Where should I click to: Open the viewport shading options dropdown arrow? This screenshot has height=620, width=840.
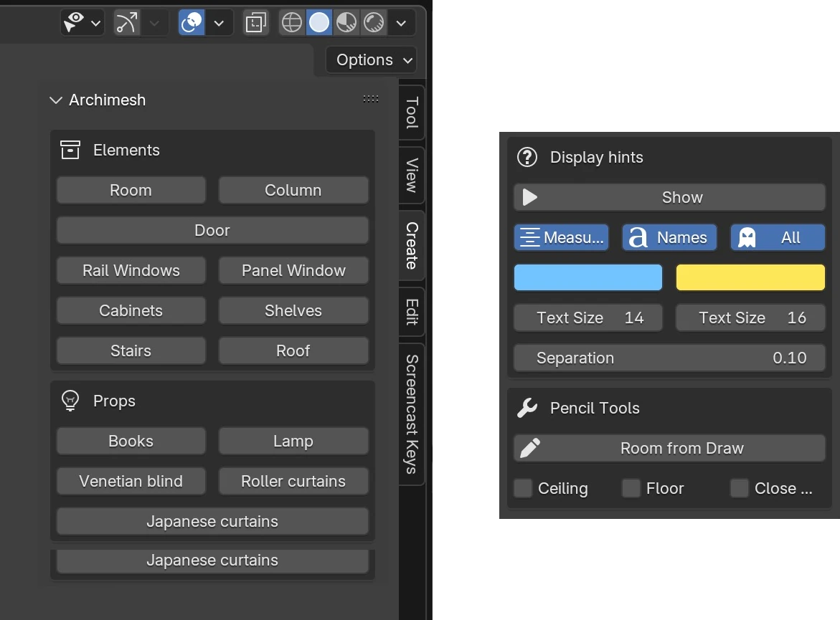point(401,24)
